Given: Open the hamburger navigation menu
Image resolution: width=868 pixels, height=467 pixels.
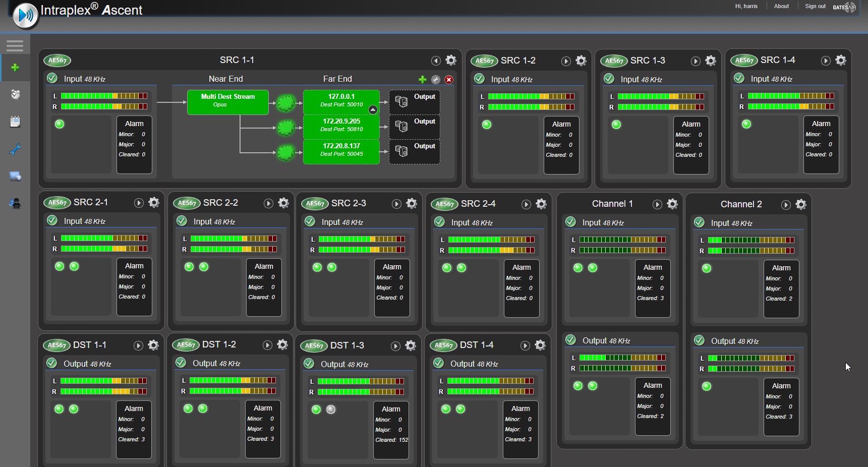Looking at the screenshot, I should [15, 46].
